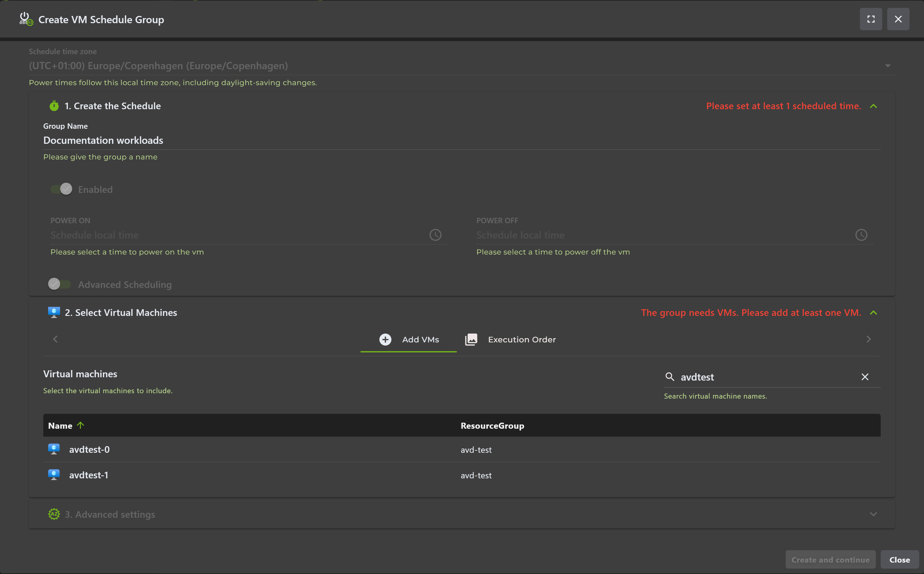
Task: Close the dialog with the X icon
Action: pyautogui.click(x=898, y=19)
